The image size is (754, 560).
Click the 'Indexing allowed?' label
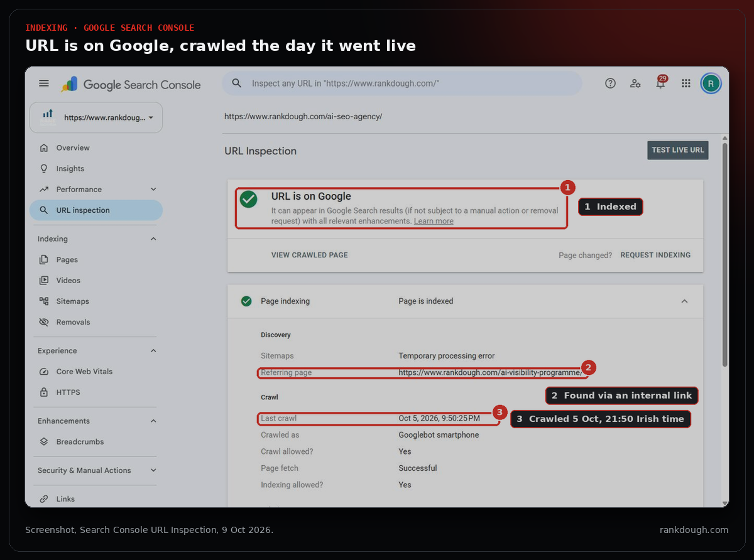[x=292, y=485]
